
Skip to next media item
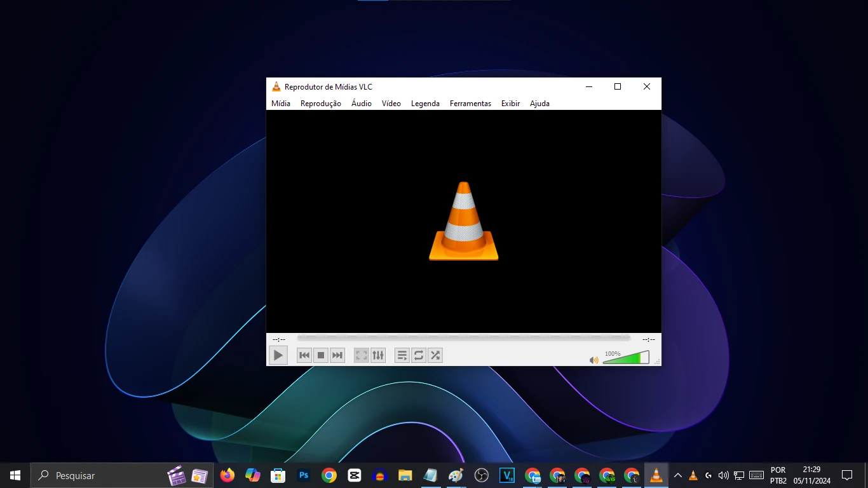[x=337, y=355]
